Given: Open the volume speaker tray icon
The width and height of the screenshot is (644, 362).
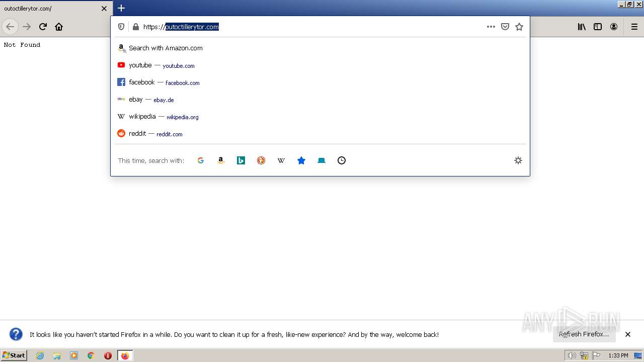Looking at the screenshot, I should [572, 355].
